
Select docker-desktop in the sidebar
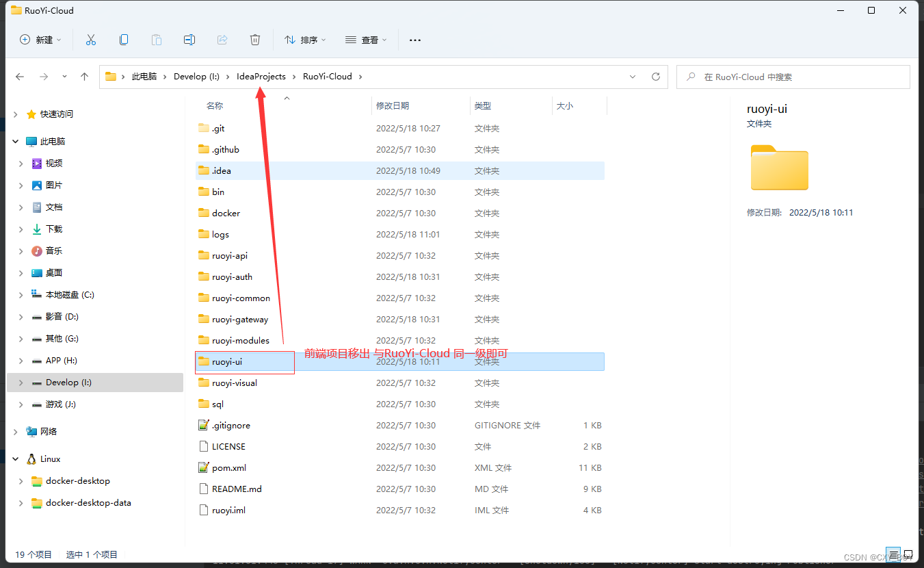click(77, 481)
